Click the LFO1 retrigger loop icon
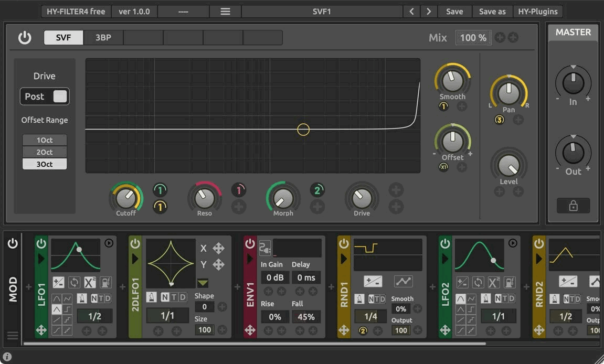The width and height of the screenshot is (604, 364). coord(74,282)
